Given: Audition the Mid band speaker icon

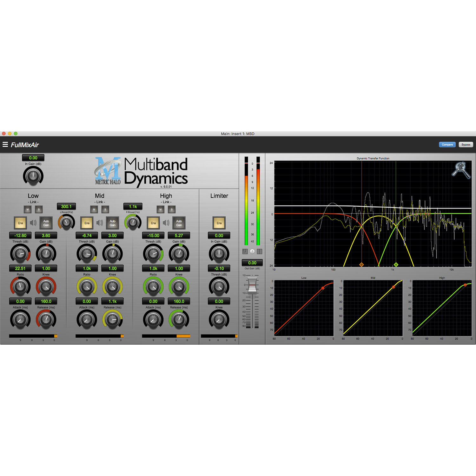Looking at the screenshot, I should (x=100, y=223).
